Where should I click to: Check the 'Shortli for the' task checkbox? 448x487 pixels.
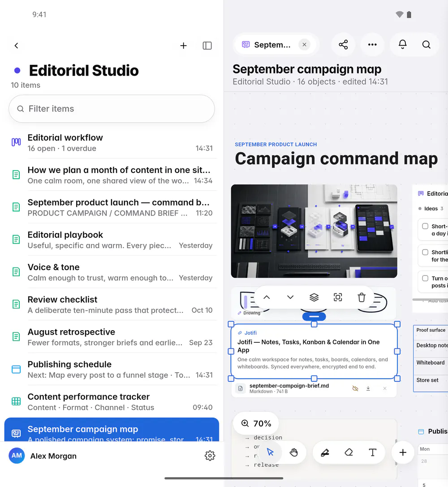click(425, 252)
